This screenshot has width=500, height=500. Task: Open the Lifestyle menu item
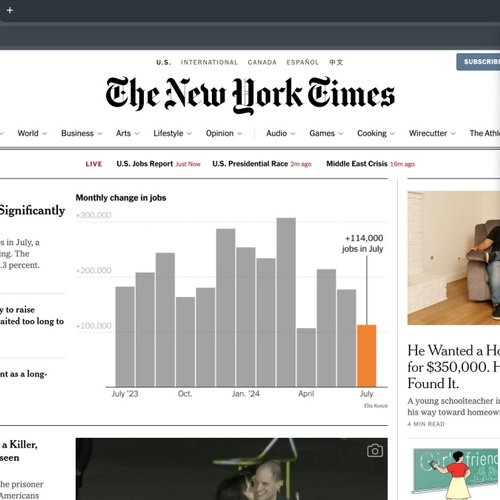pos(168,133)
